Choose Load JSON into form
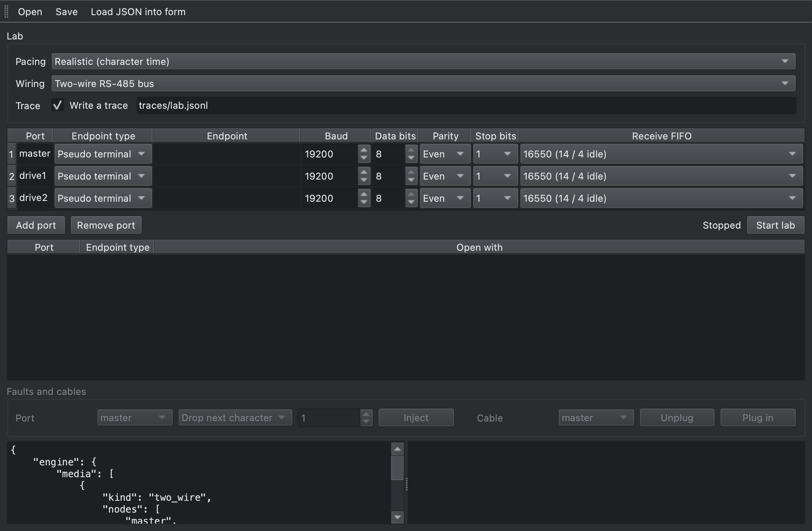The width and height of the screenshot is (812, 531). (x=138, y=12)
